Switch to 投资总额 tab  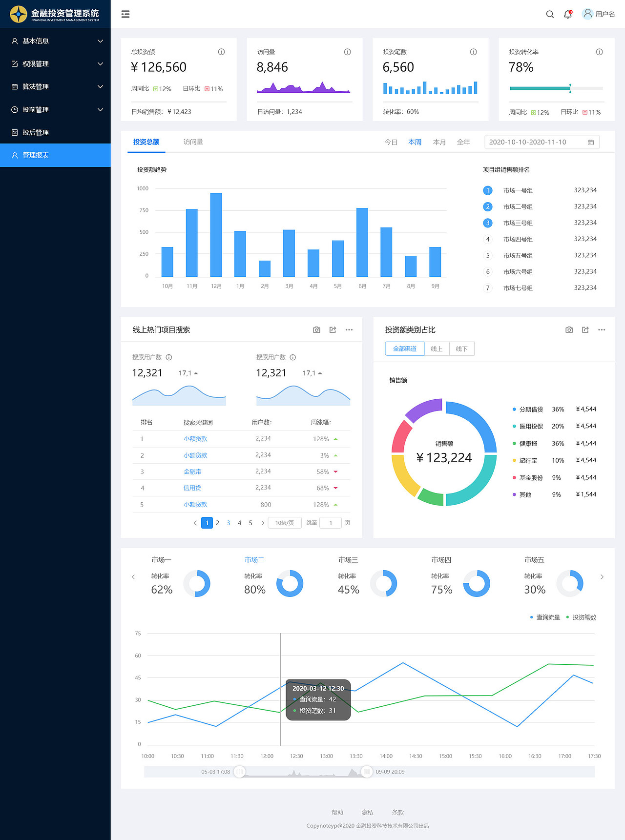coord(146,142)
